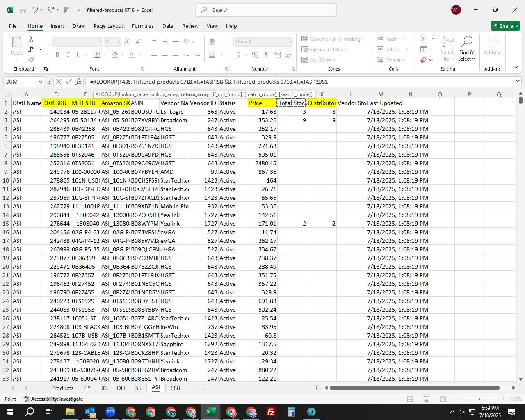Toggle Top Align

(x=154, y=41)
